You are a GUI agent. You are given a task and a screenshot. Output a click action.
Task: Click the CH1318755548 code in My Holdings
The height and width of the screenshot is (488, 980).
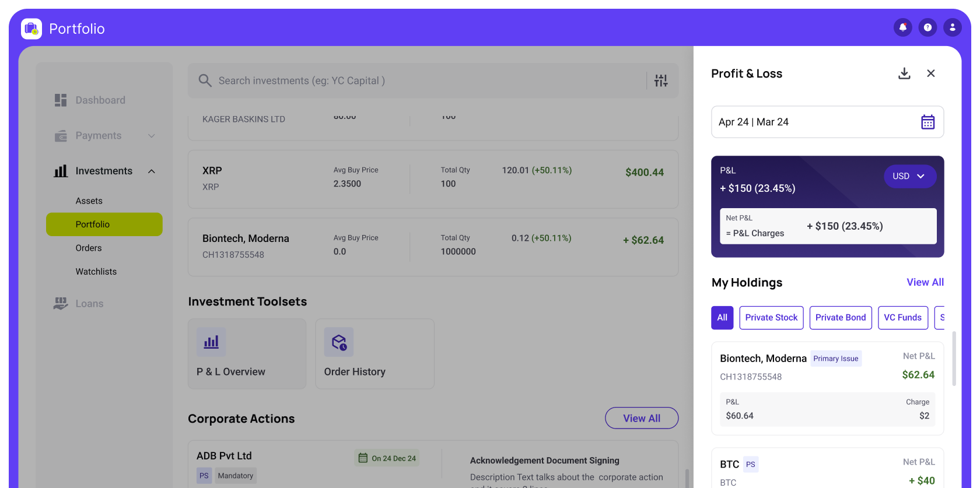click(751, 377)
